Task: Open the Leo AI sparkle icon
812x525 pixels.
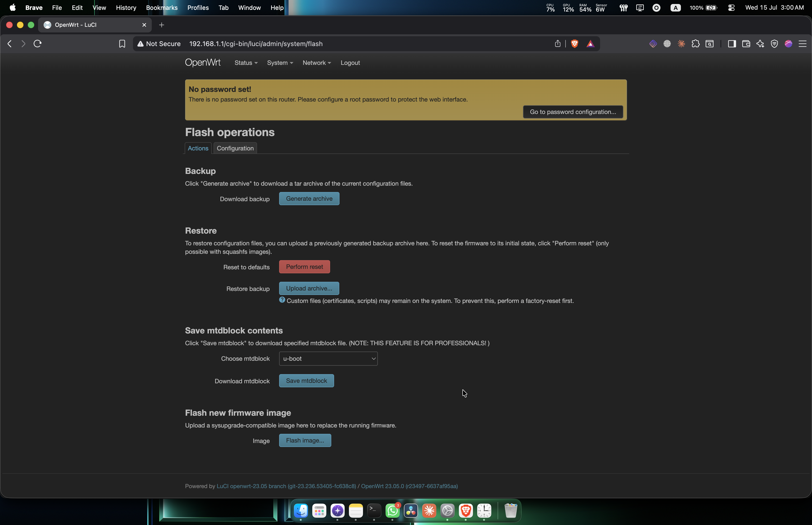Action: (x=760, y=44)
